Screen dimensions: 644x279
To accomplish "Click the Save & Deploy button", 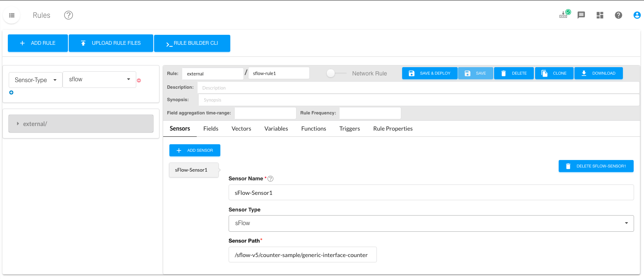I will tap(429, 73).
